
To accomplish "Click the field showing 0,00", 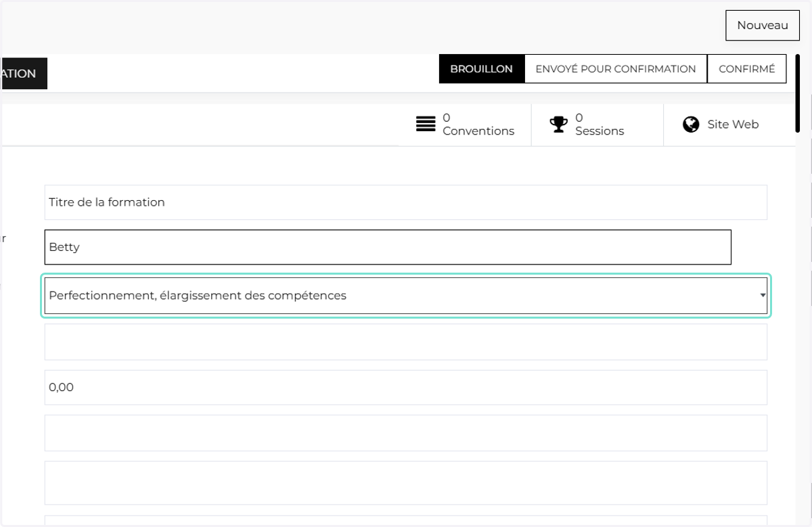I will pyautogui.click(x=406, y=388).
